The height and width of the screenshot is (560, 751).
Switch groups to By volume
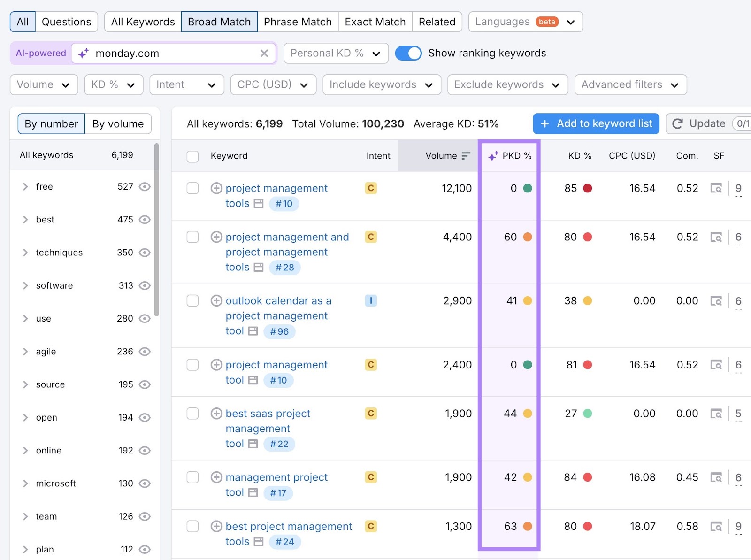[x=118, y=124]
